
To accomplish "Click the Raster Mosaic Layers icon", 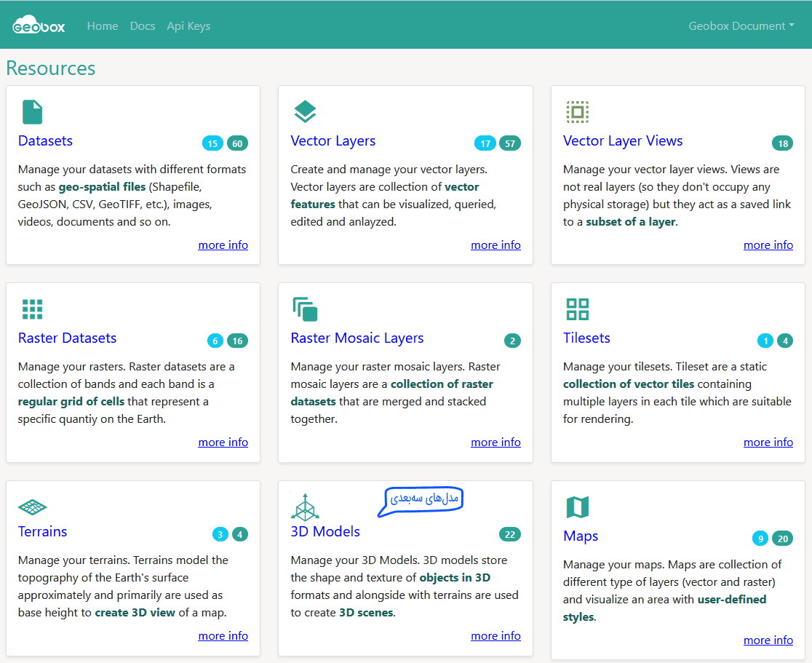I will click(x=305, y=309).
